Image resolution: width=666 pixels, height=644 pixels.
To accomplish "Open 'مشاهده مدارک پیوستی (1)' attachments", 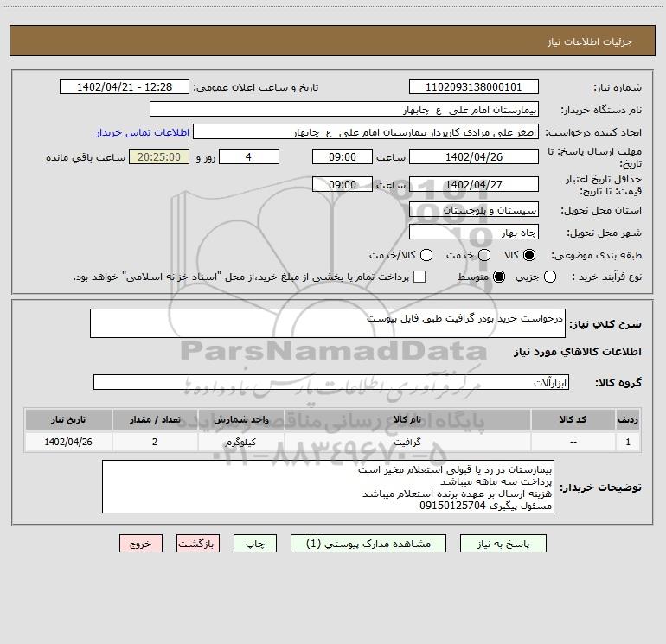I will coord(368,544).
